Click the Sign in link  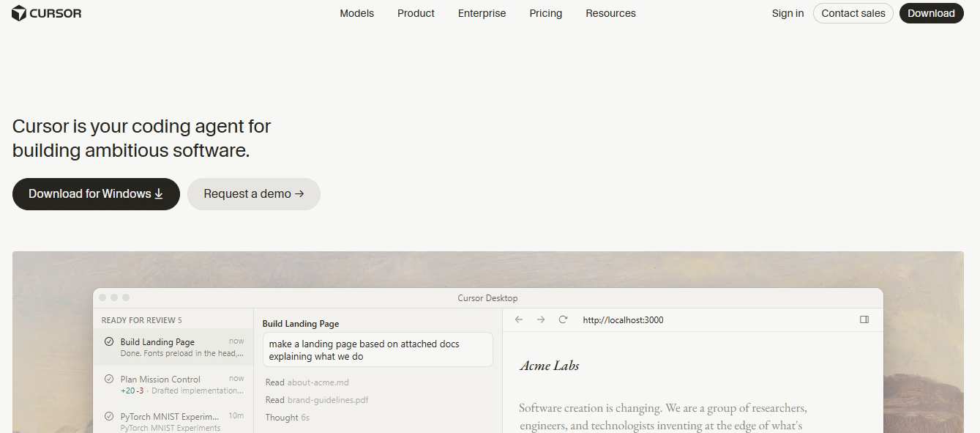788,13
